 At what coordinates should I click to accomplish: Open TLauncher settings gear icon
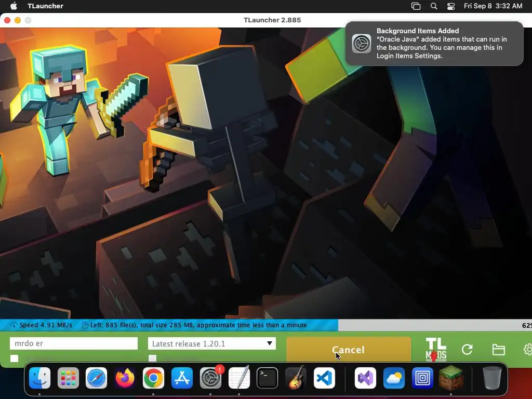click(528, 350)
